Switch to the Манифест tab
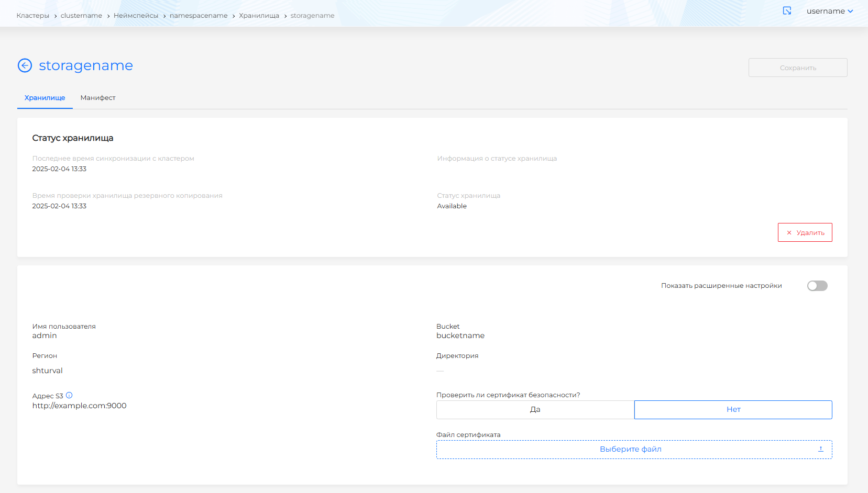The width and height of the screenshot is (868, 493). pos(98,98)
